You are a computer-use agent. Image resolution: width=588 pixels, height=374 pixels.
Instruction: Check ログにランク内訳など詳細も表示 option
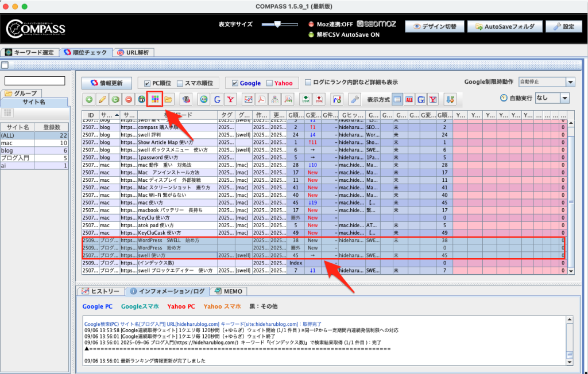tap(308, 82)
